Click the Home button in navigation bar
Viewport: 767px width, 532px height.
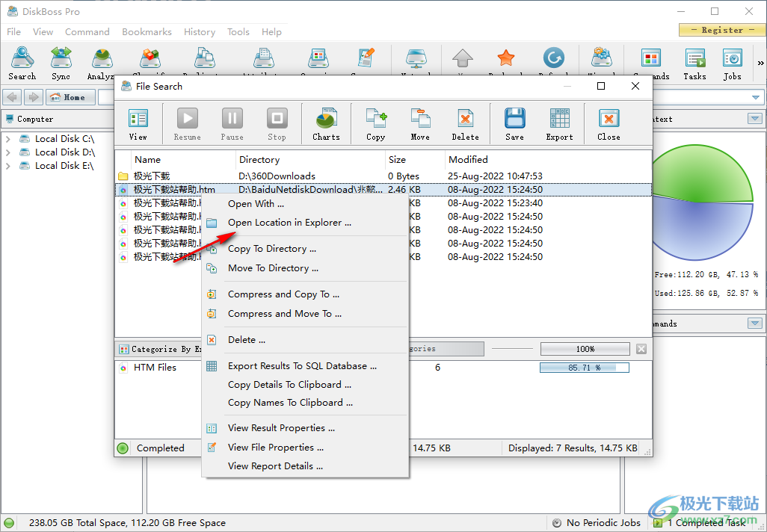point(70,97)
